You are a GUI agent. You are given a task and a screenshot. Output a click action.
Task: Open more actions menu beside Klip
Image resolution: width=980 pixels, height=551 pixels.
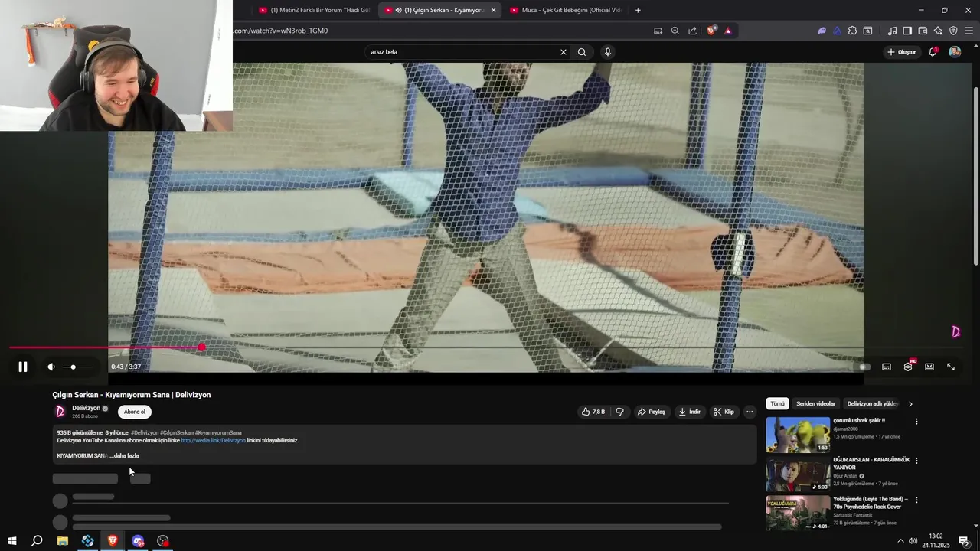coord(750,412)
